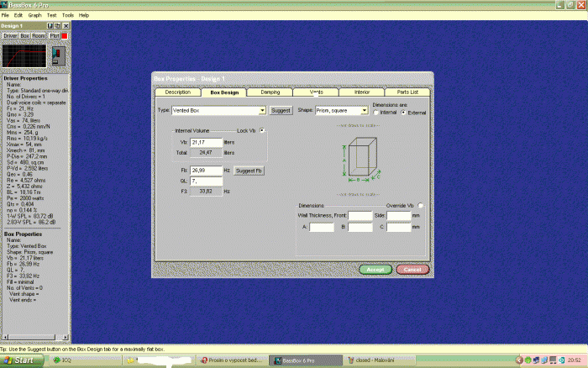The image size is (588, 368).
Task: Select the Internal dimensions radio button
Action: point(375,112)
